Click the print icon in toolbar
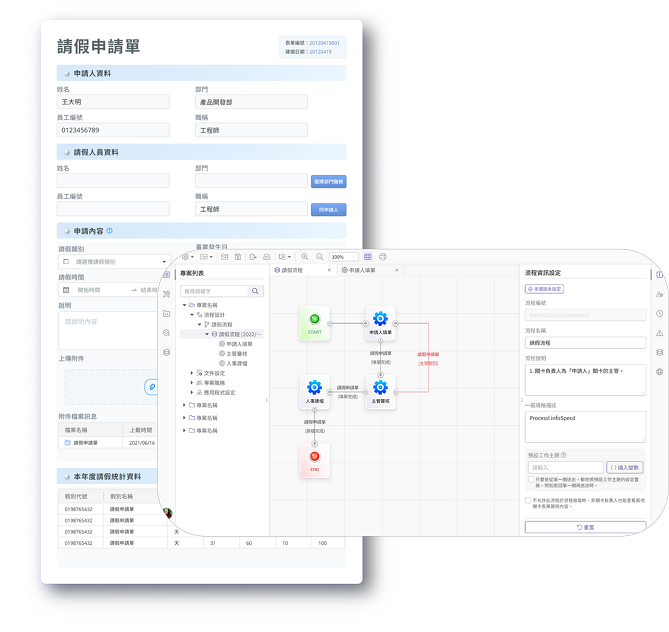The height and width of the screenshot is (632, 669). [x=382, y=257]
